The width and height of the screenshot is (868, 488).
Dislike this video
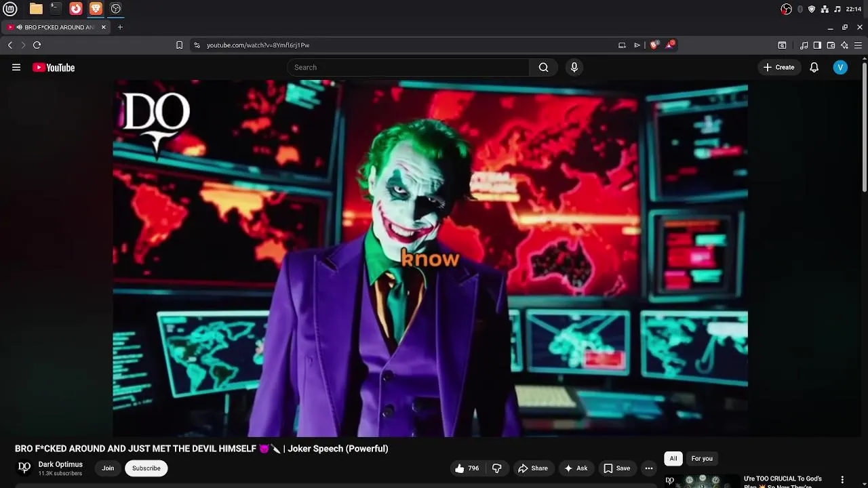point(497,468)
